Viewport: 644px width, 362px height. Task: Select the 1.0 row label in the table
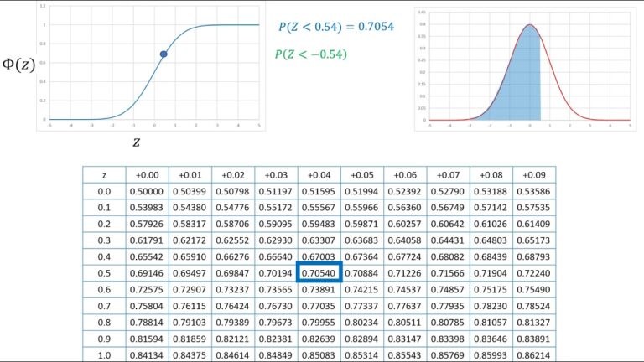coord(104,354)
